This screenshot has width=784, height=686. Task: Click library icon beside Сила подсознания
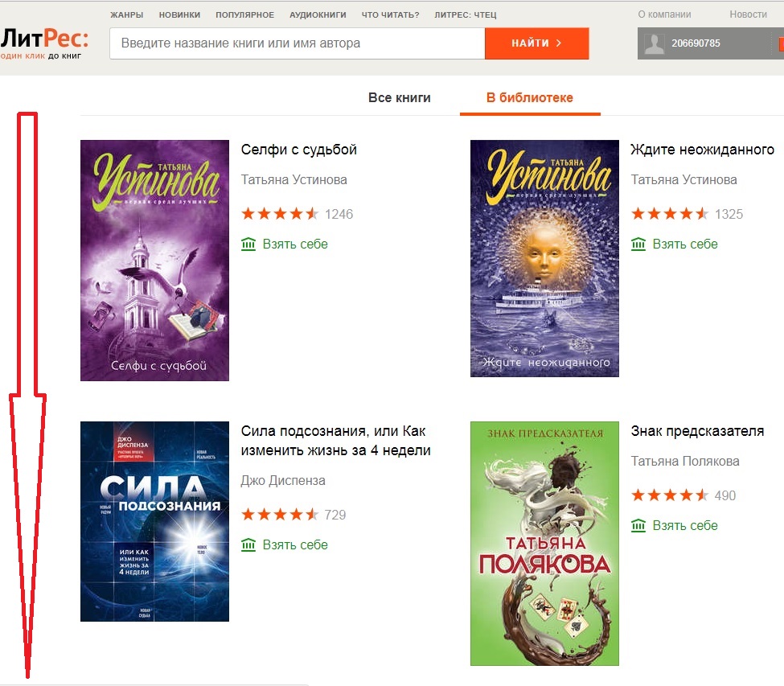pyautogui.click(x=248, y=544)
